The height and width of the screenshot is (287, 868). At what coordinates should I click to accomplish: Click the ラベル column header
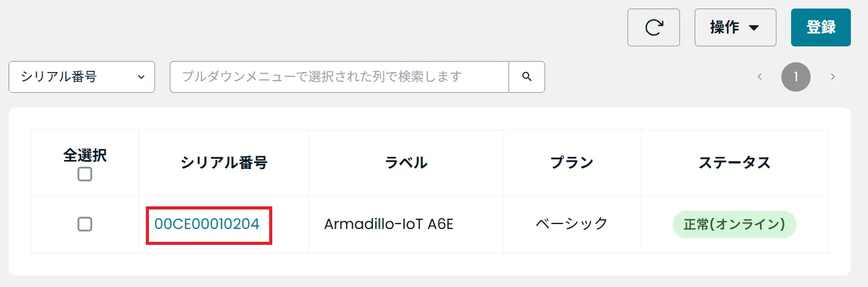coord(406,162)
